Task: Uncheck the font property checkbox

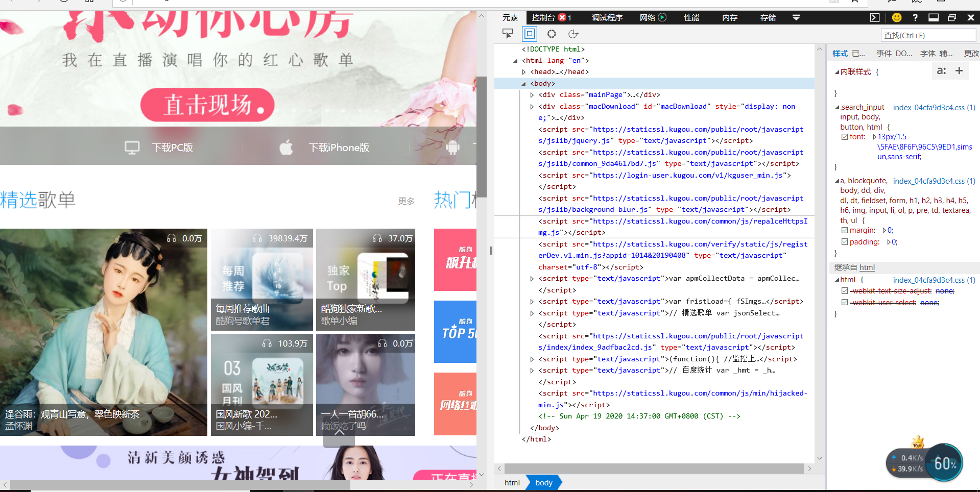Action: pos(845,137)
